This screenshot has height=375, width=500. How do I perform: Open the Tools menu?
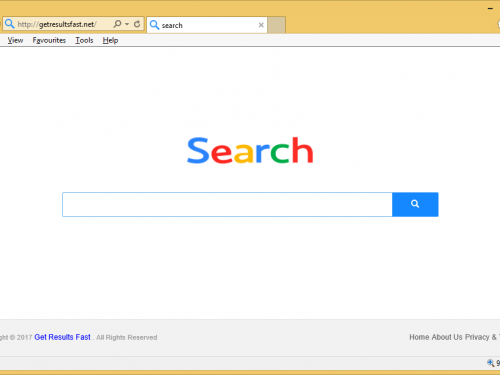(x=84, y=40)
